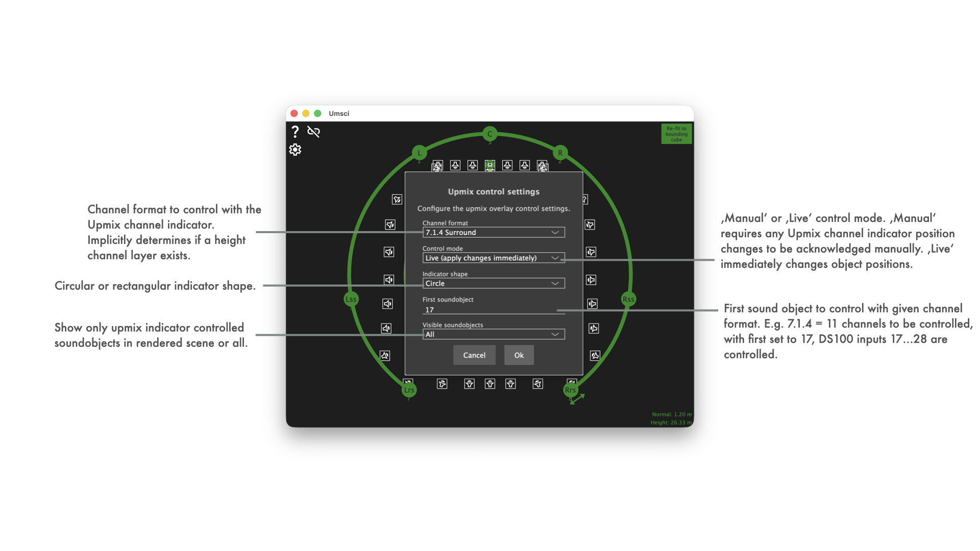Open the question mark help icon
Screen dimensions: 980x551
click(295, 132)
